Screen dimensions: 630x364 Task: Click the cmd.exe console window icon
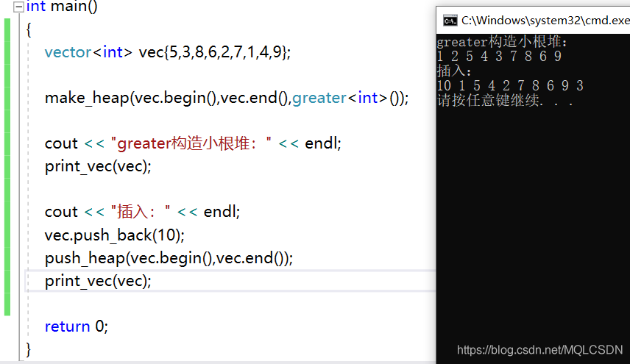coord(450,21)
